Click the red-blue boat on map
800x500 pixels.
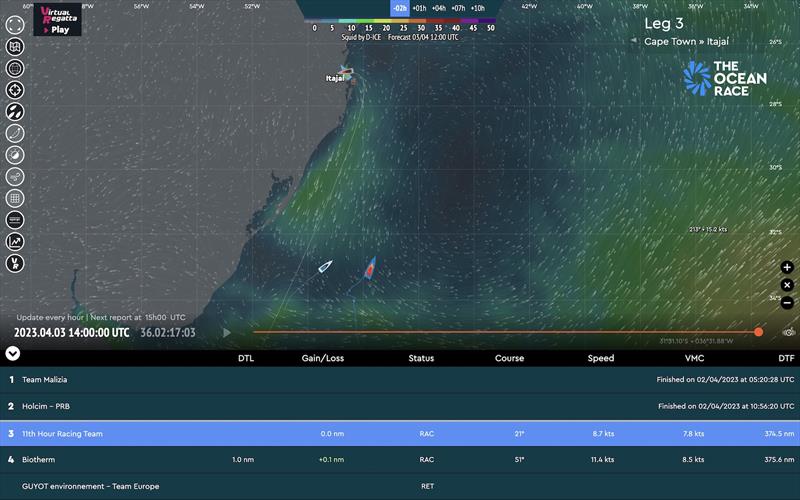click(x=370, y=268)
